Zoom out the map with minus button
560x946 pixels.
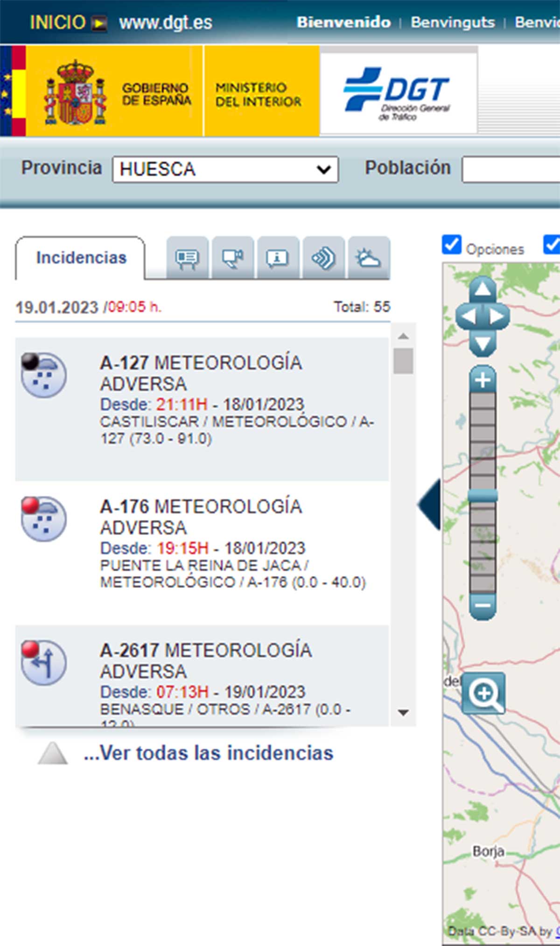click(x=483, y=606)
